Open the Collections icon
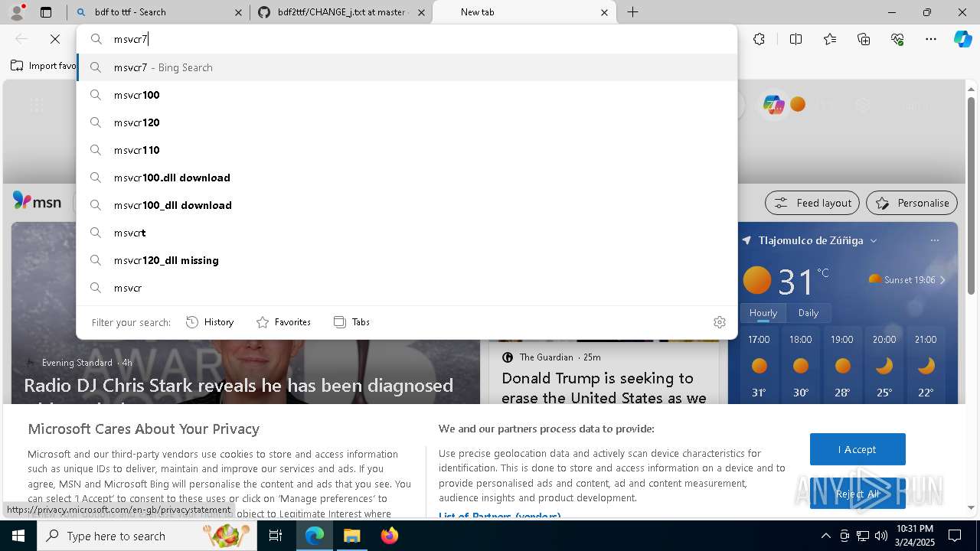Screen dimensions: 980x551 point(864,39)
